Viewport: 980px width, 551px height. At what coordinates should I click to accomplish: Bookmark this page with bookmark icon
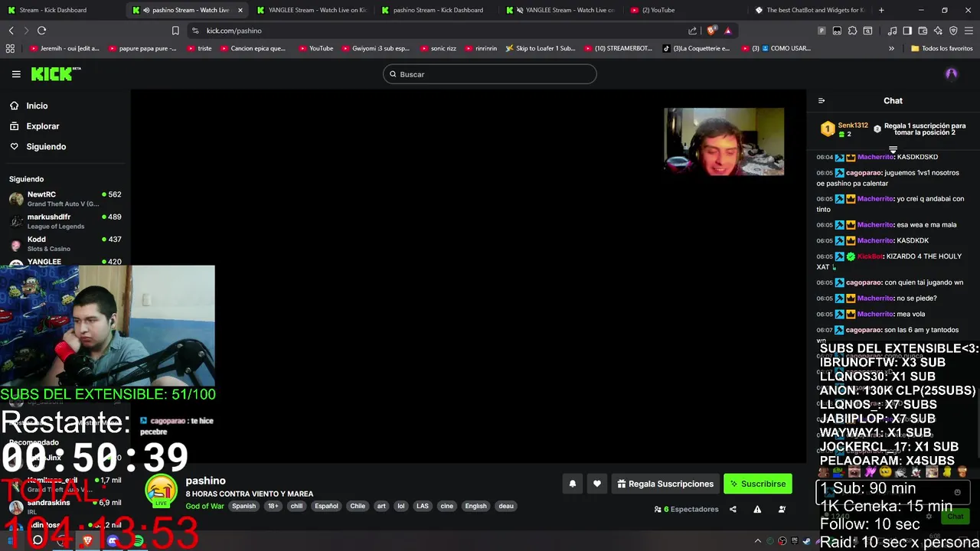(175, 31)
